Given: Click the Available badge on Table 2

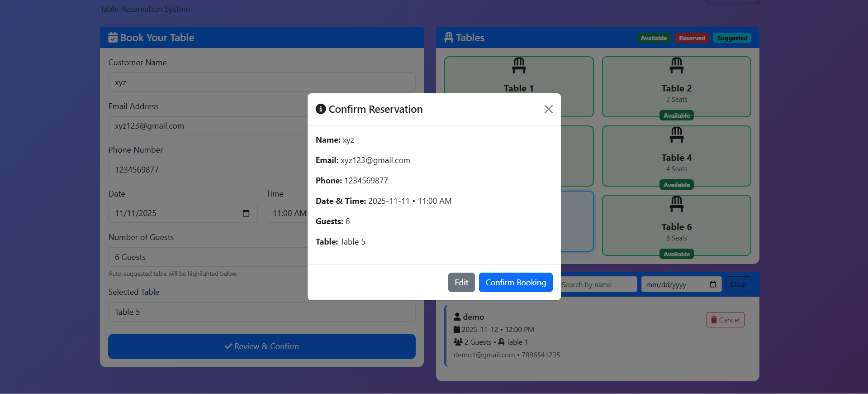Looking at the screenshot, I should pos(677,115).
